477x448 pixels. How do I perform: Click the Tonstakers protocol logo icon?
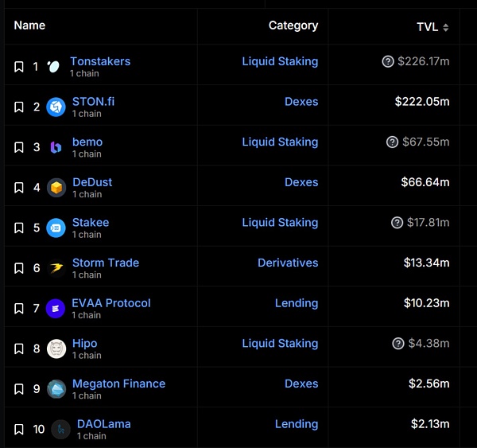[x=53, y=67]
